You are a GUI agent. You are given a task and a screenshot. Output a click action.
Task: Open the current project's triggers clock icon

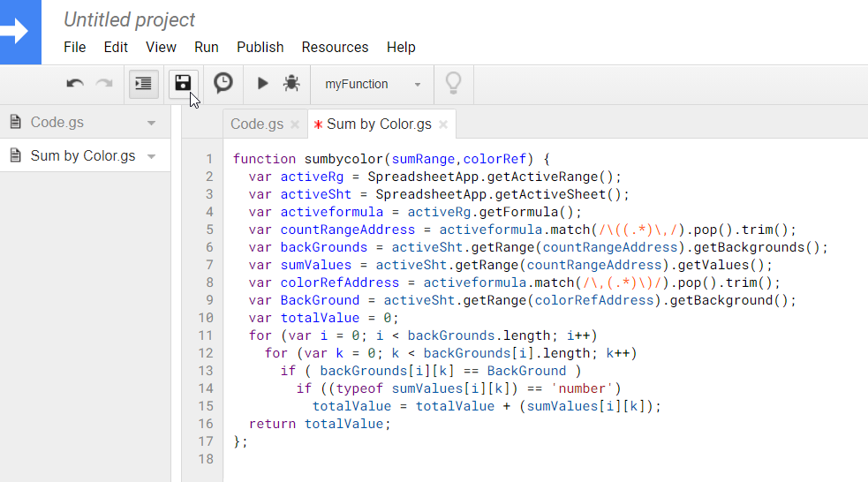point(223,83)
